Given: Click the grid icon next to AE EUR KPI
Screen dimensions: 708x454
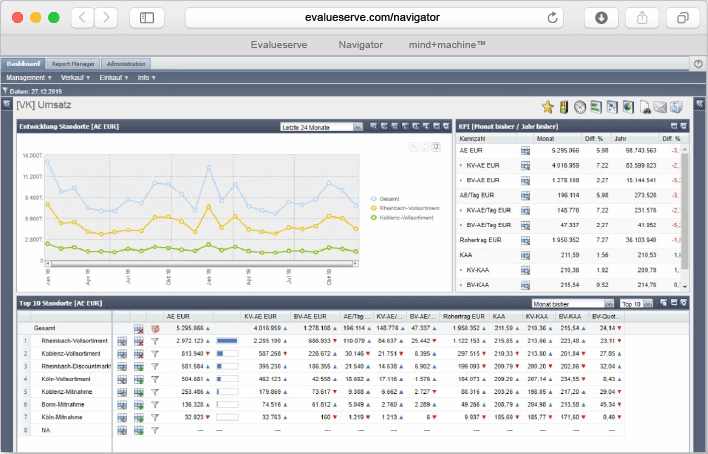Looking at the screenshot, I should click(x=525, y=151).
